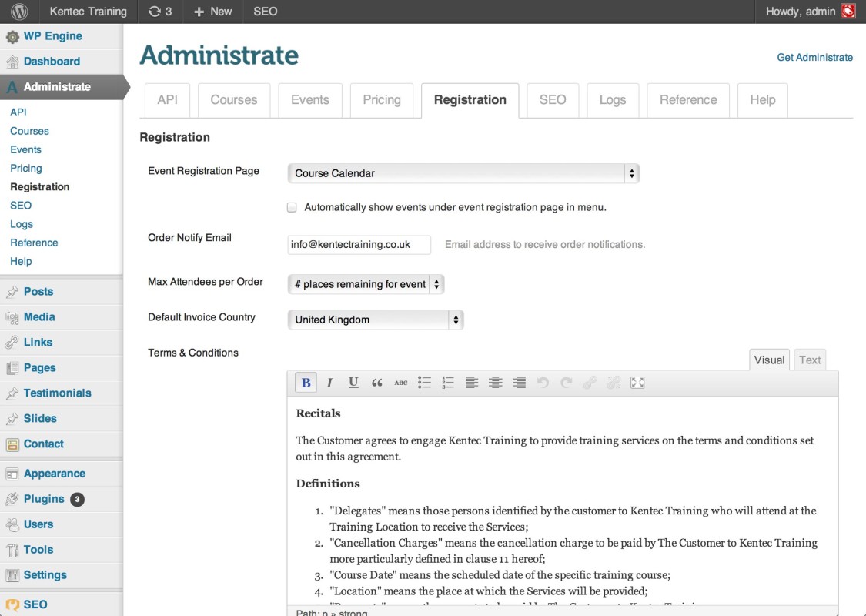Switch to the Pricing tab
Viewport: 866px width, 616px height.
tap(382, 100)
